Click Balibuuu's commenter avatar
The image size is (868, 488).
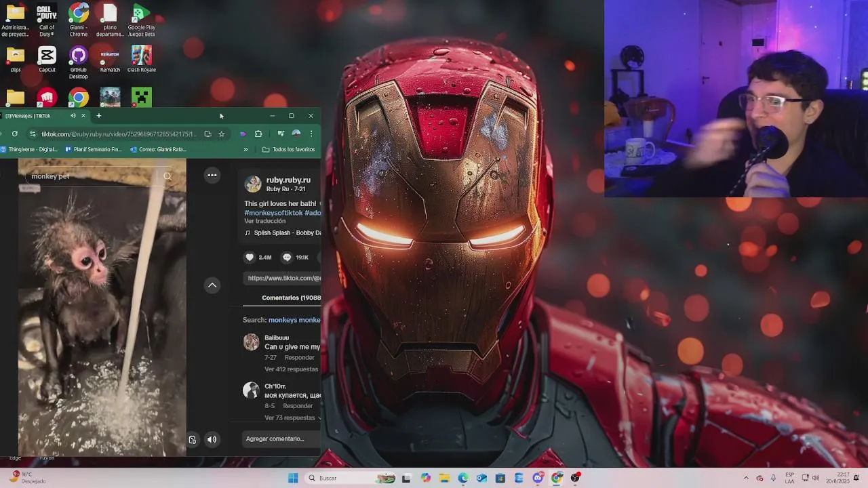click(252, 342)
